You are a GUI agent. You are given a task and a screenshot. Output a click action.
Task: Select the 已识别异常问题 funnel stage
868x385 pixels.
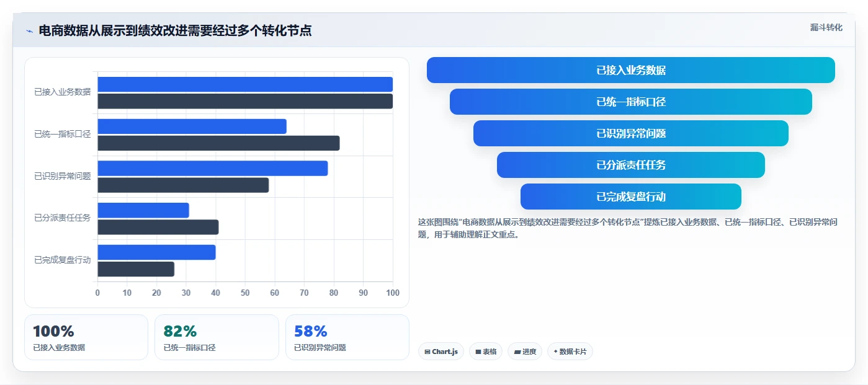tap(631, 133)
